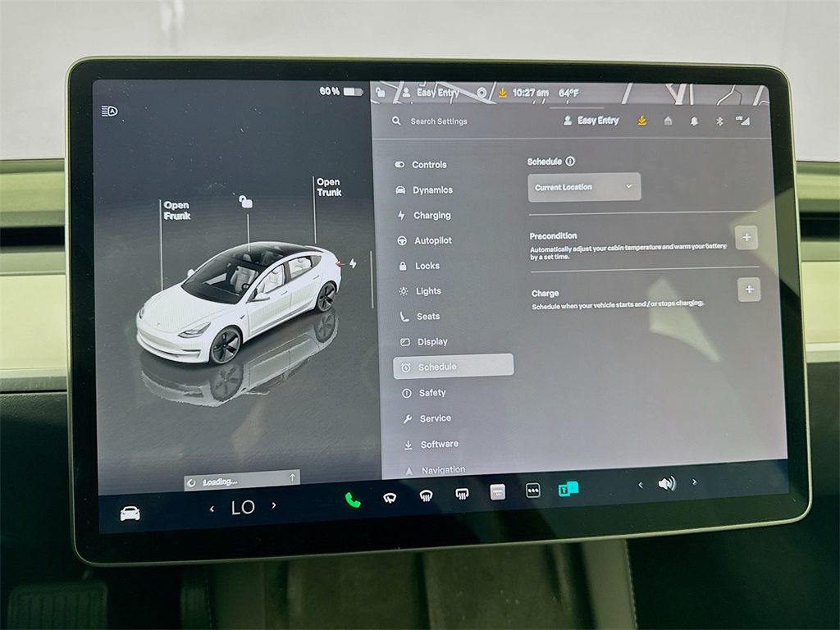Open the Navigation settings menu

(435, 470)
